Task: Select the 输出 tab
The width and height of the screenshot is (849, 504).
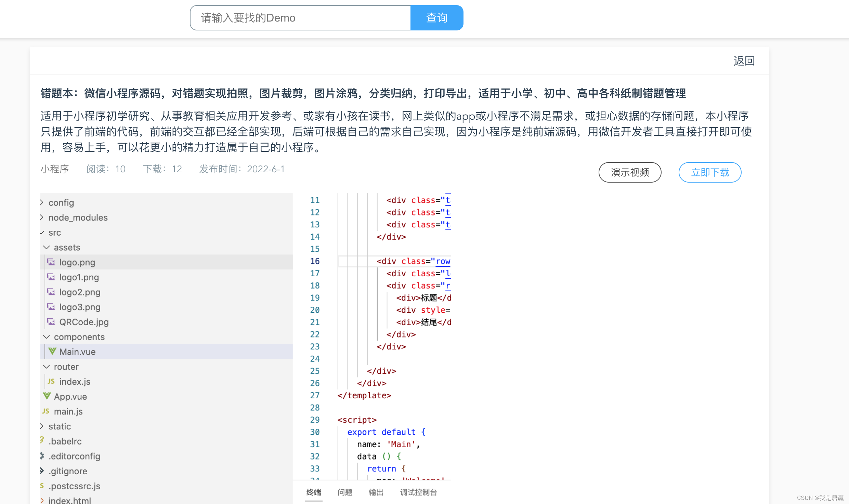Action: 376,492
